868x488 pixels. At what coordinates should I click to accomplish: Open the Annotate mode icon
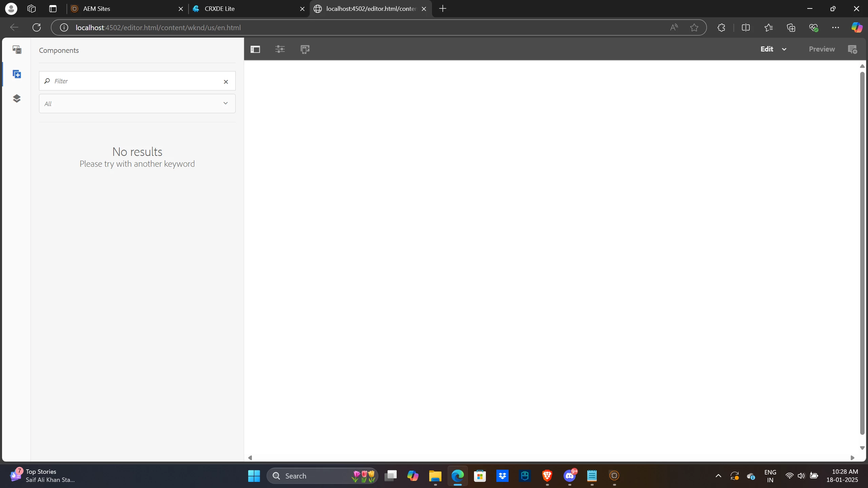852,49
